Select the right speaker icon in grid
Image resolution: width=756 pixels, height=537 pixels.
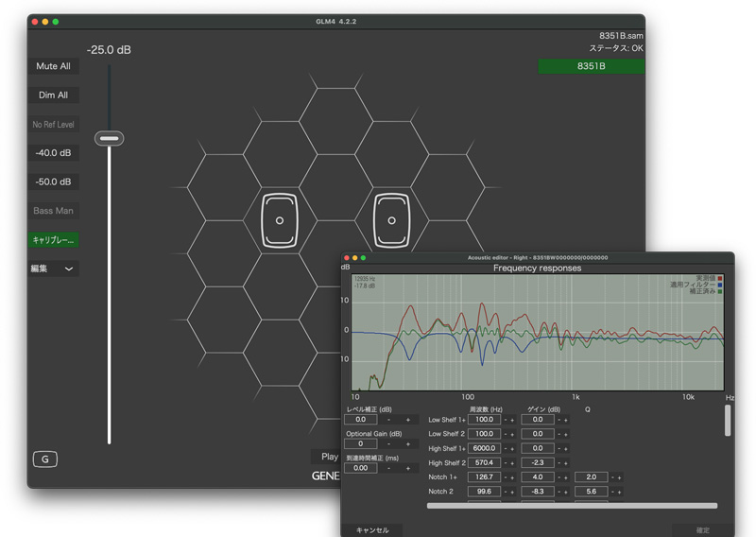click(x=391, y=220)
